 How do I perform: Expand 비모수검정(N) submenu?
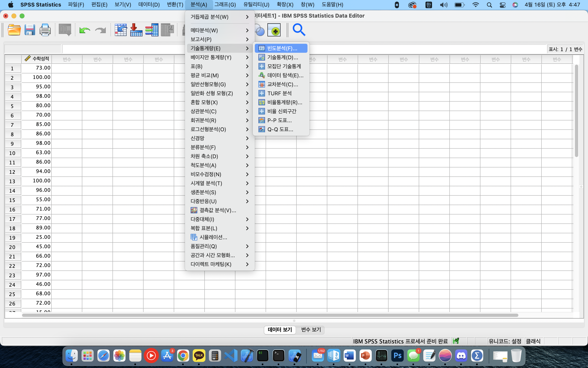220,174
